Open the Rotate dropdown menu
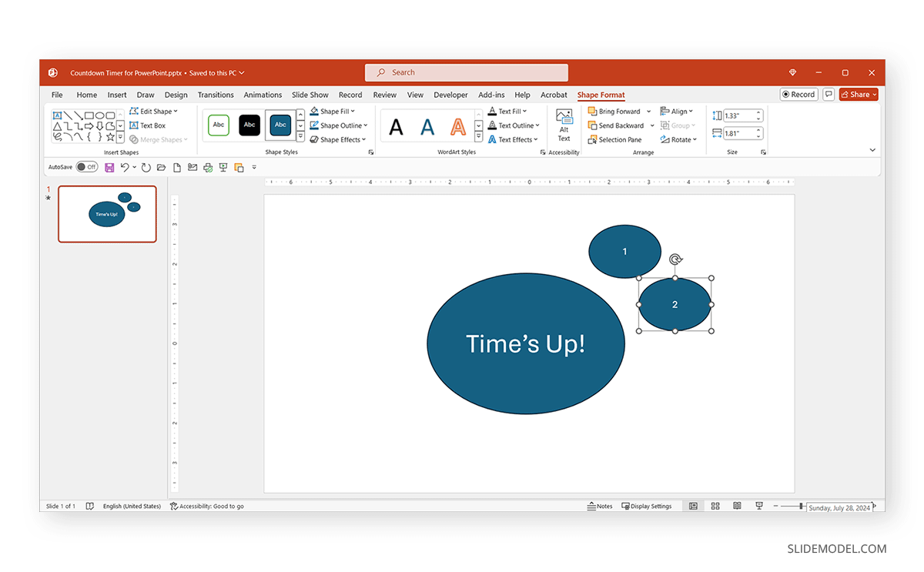Screen dimensions: 924x572 click(x=679, y=139)
